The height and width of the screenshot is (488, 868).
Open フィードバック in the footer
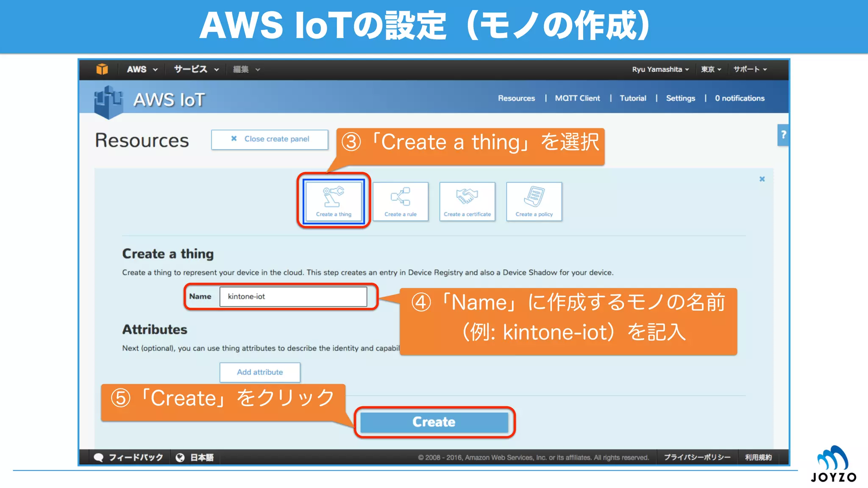pyautogui.click(x=136, y=457)
